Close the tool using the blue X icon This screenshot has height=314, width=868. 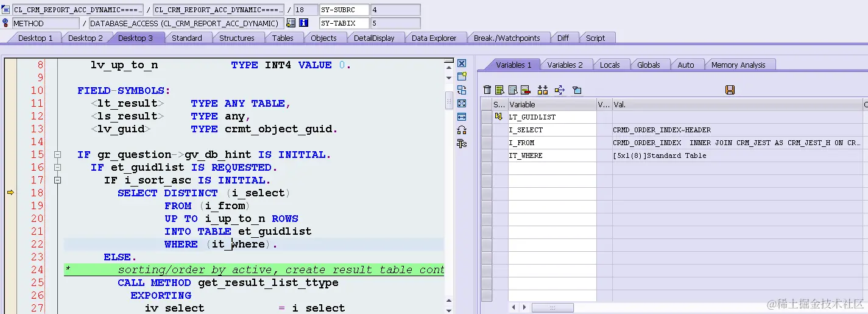(461, 63)
